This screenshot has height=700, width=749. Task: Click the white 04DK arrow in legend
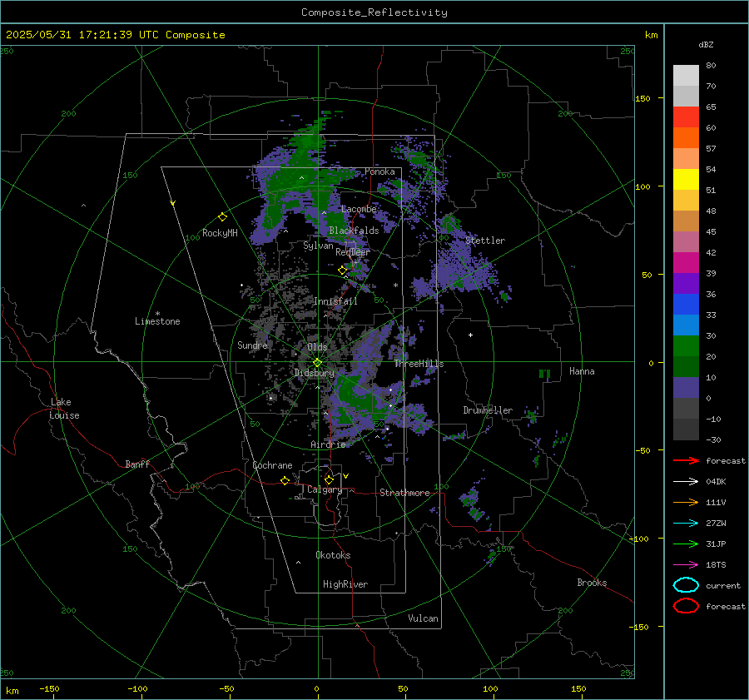point(686,481)
